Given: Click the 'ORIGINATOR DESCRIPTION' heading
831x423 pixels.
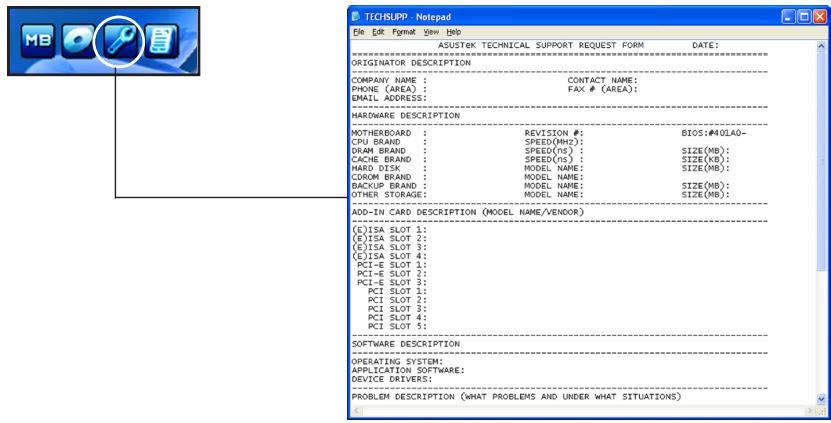Looking at the screenshot, I should click(411, 63).
